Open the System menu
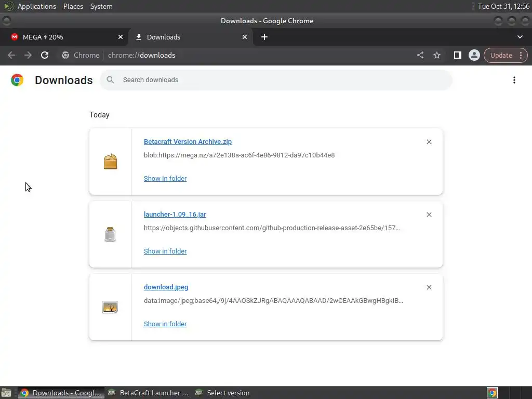Image resolution: width=532 pixels, height=399 pixels. point(101,6)
